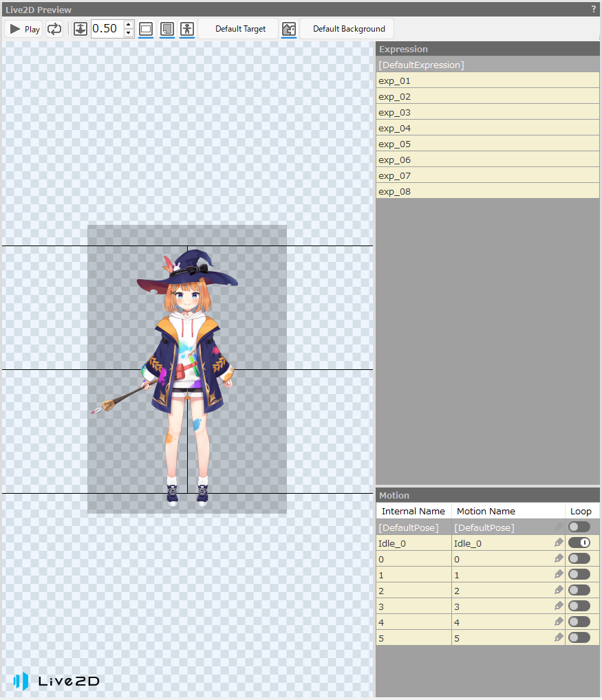Image resolution: width=602 pixels, height=700 pixels.
Task: Select expression exp_07
Action: coord(488,175)
